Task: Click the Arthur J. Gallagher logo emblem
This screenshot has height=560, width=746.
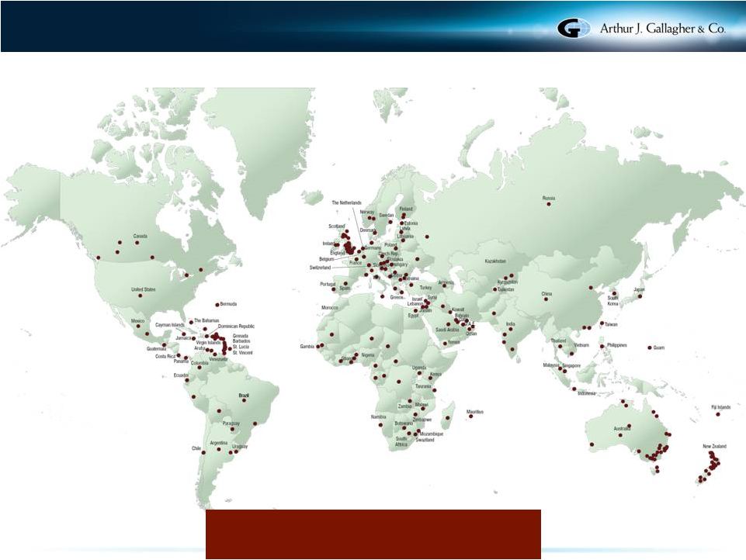Action: [570, 29]
